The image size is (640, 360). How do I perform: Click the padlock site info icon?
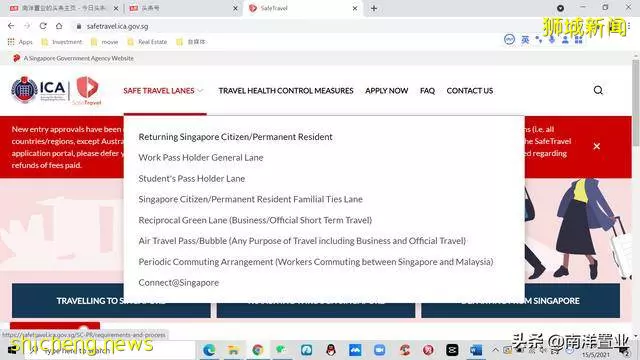pos(79,26)
